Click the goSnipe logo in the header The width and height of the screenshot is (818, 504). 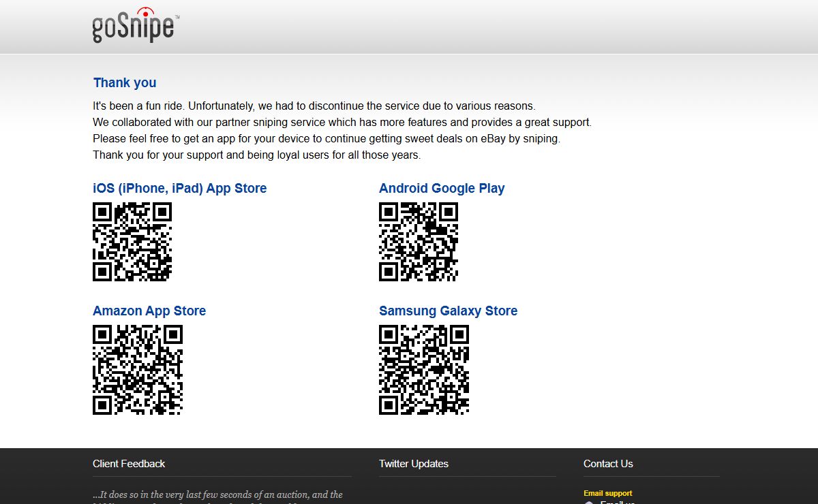click(136, 26)
